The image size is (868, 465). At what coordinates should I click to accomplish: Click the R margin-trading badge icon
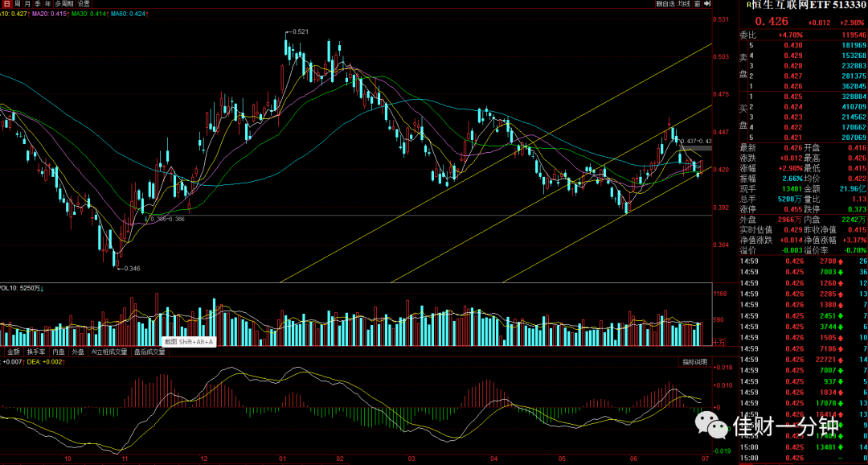coord(749,5)
